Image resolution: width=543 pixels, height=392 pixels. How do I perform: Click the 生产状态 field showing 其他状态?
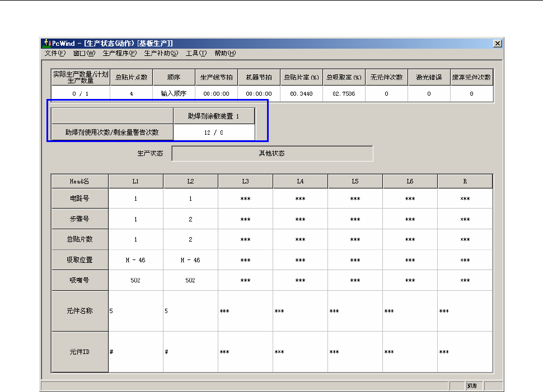click(x=271, y=153)
